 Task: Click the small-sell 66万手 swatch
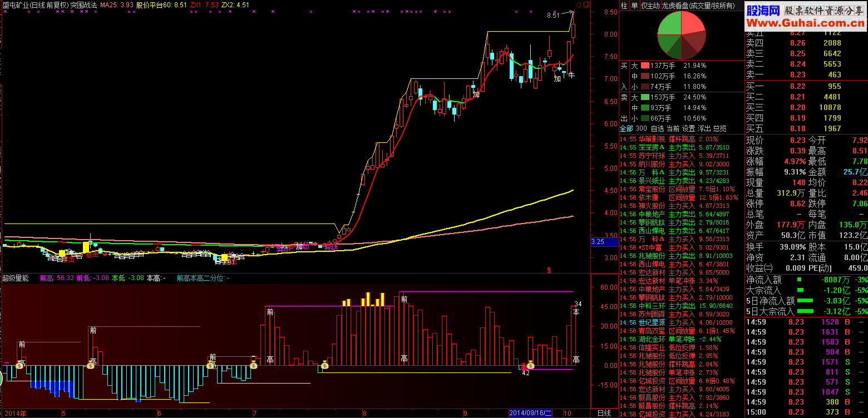[644, 118]
